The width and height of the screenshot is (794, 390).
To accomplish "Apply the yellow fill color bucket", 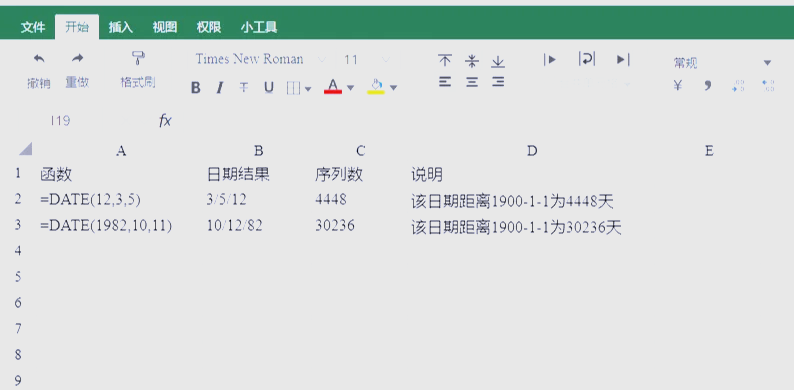I will [376, 86].
